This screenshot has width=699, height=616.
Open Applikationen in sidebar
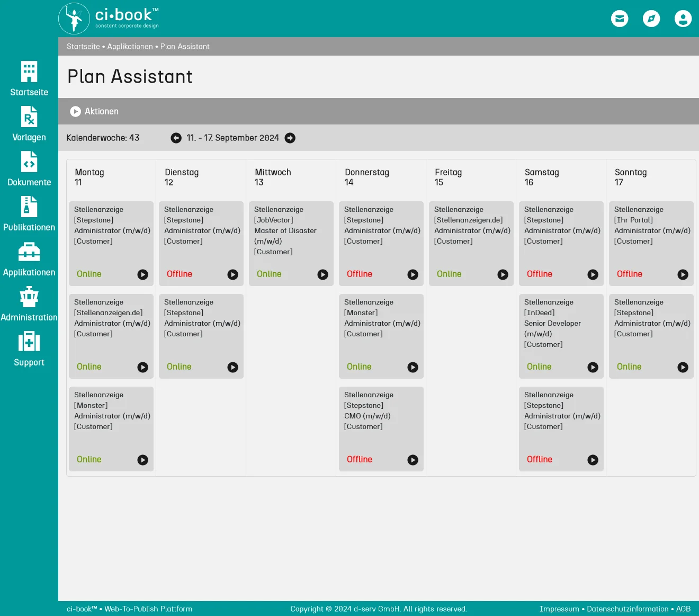[29, 258]
